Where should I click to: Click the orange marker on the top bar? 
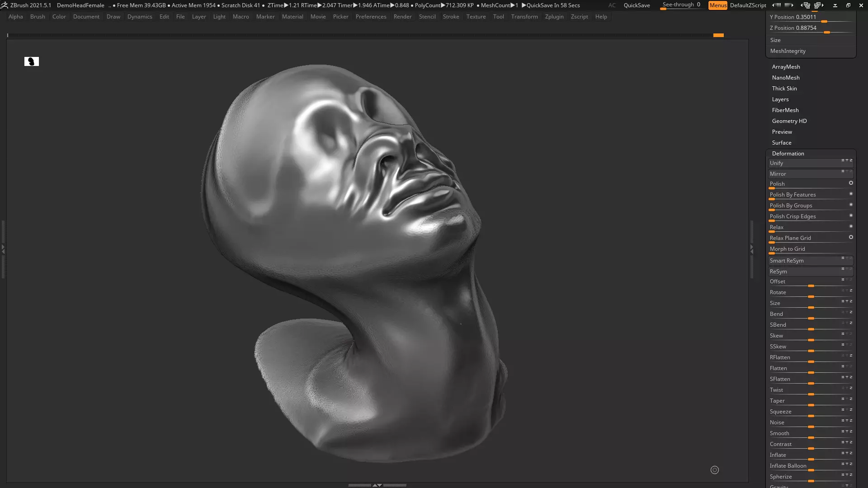coord(718,35)
